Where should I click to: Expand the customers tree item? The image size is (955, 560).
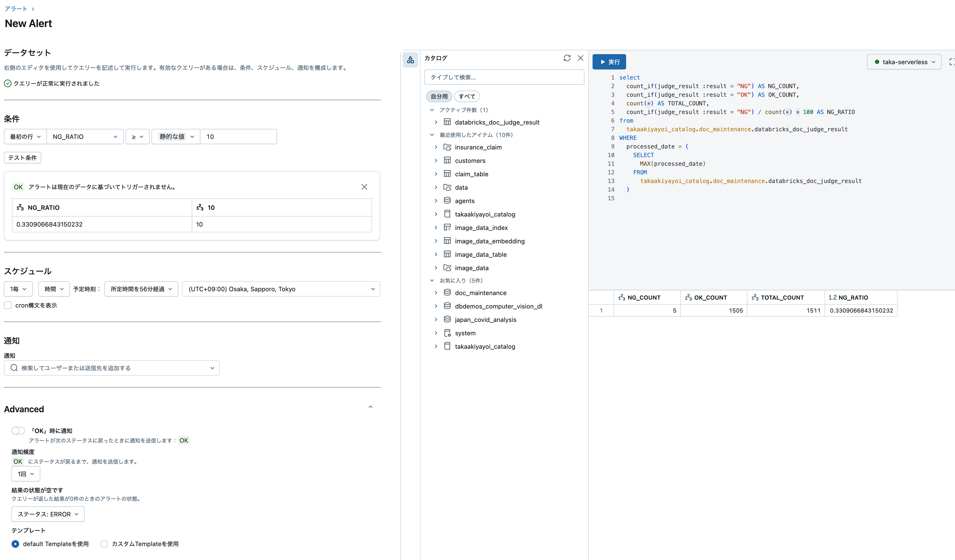[x=436, y=160]
